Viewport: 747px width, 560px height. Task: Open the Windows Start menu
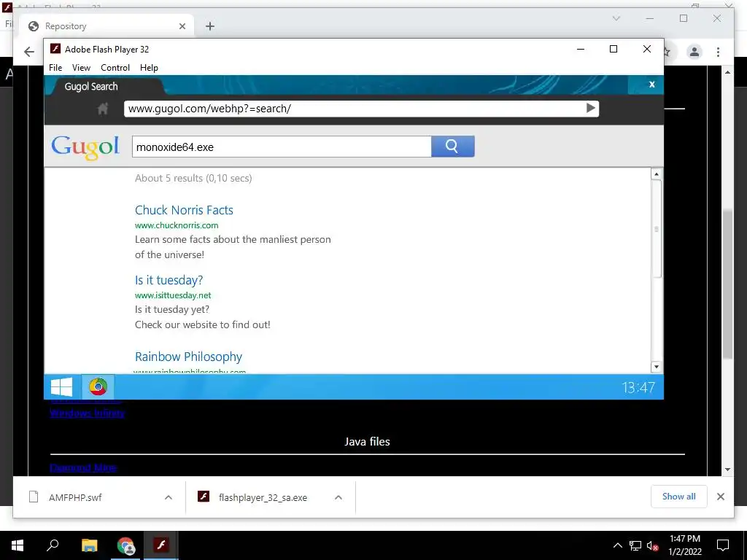click(18, 545)
